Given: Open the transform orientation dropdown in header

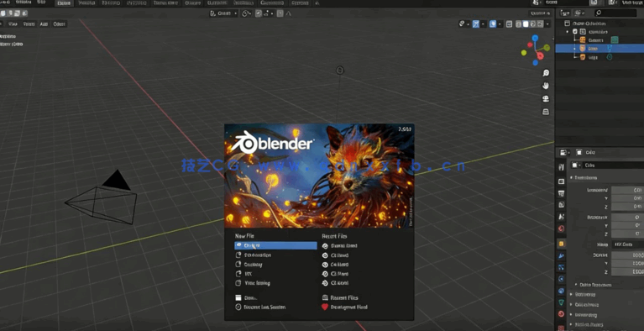Looking at the screenshot, I should [x=223, y=13].
